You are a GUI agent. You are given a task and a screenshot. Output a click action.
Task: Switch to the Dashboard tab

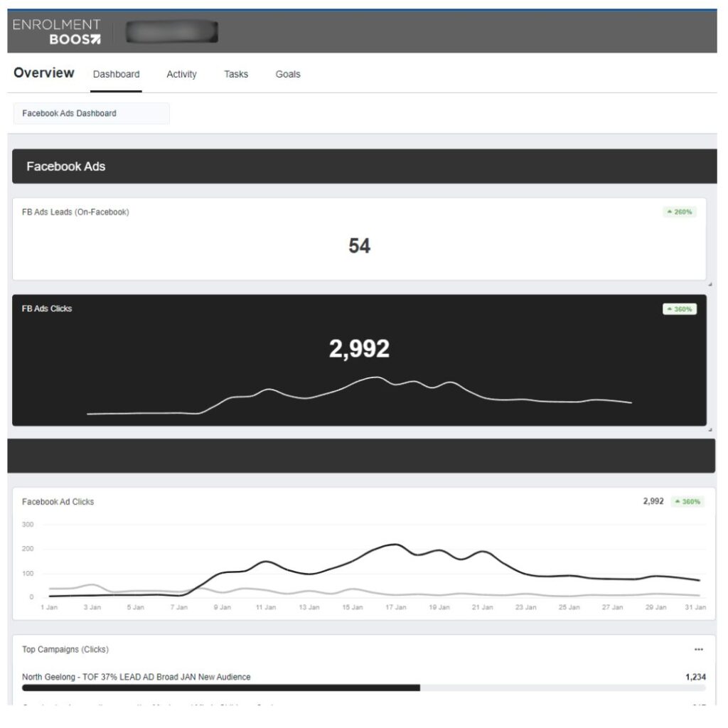[117, 75]
